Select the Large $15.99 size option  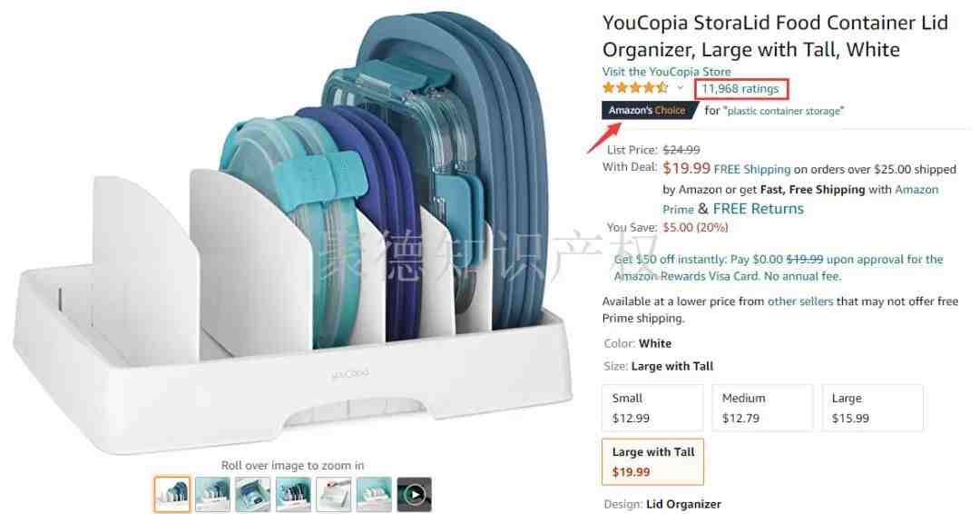(873, 408)
